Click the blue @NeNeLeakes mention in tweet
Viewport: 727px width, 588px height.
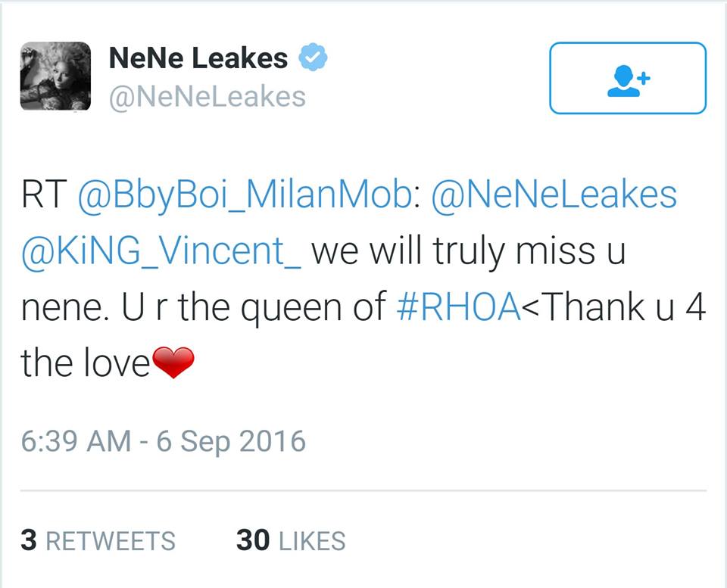pyautogui.click(x=554, y=194)
